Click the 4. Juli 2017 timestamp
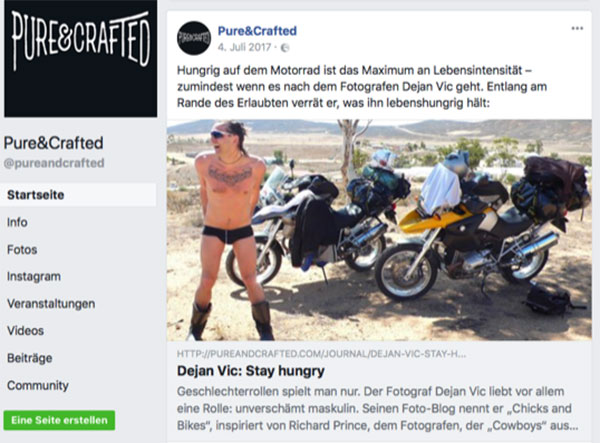The width and height of the screenshot is (600, 443). coord(244,47)
